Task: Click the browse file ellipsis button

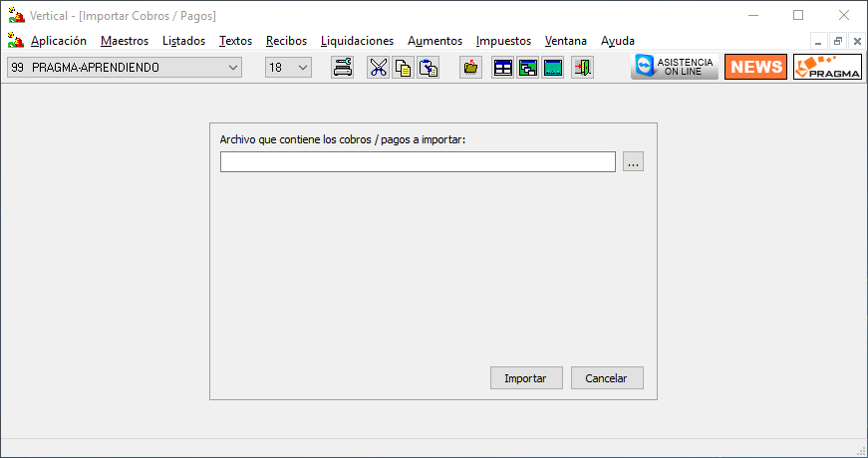Action: (x=633, y=161)
